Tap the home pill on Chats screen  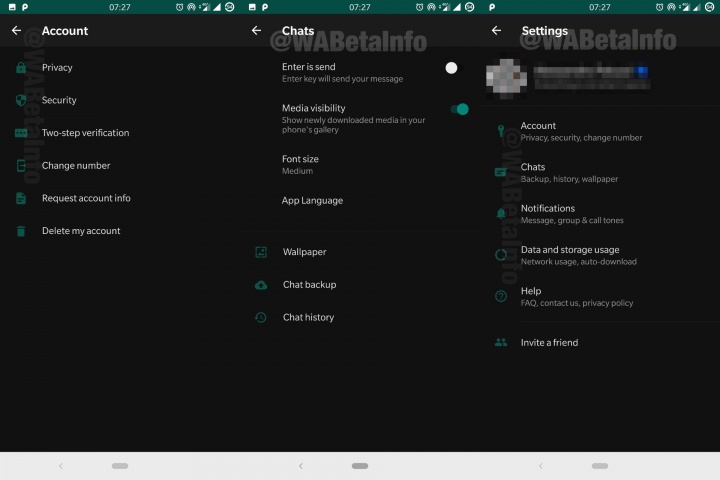[x=360, y=466]
